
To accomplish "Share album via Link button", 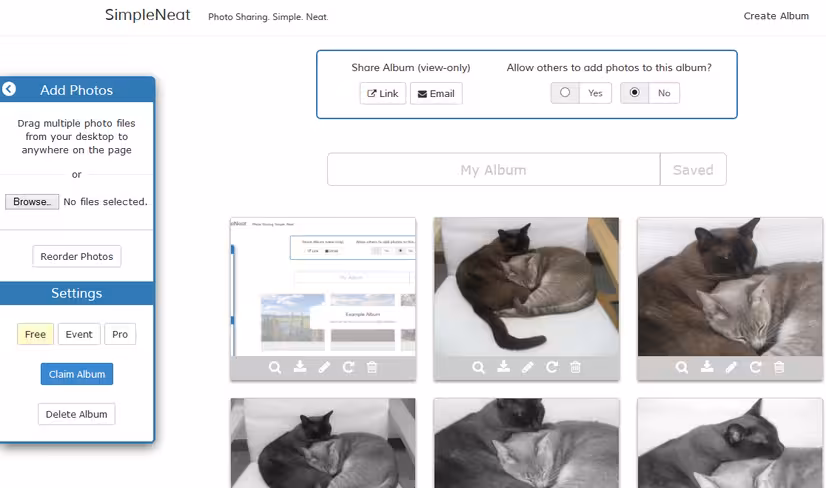I will tap(383, 93).
